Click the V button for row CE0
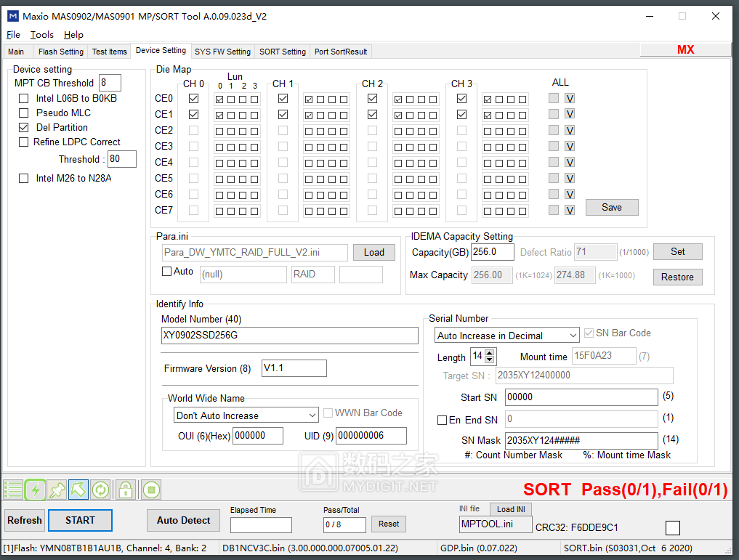The width and height of the screenshot is (739, 560). (x=570, y=99)
